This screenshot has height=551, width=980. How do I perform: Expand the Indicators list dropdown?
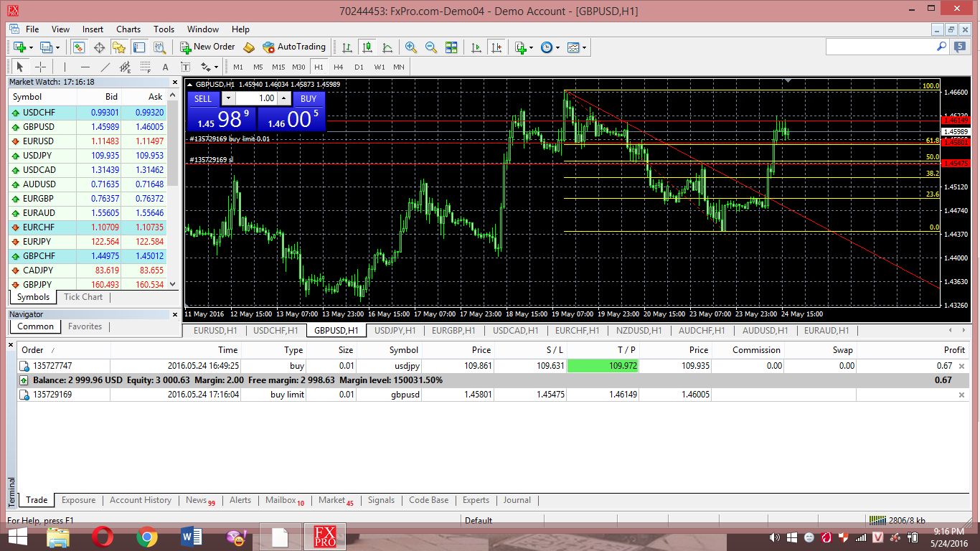[x=531, y=47]
